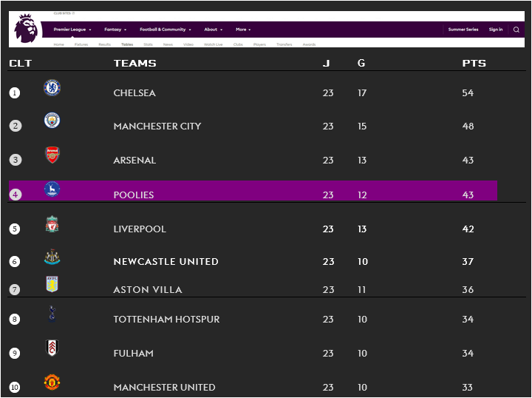Go to the Results tab
This screenshot has height=398, width=532.
(104, 44)
